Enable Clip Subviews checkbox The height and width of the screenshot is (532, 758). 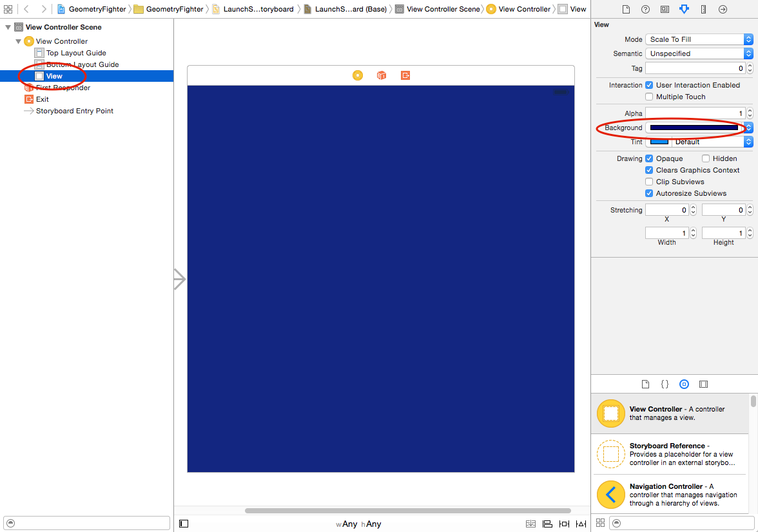pos(649,182)
